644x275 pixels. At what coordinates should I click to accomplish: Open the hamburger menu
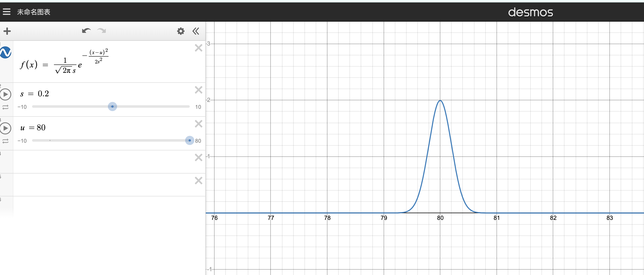tap(7, 11)
